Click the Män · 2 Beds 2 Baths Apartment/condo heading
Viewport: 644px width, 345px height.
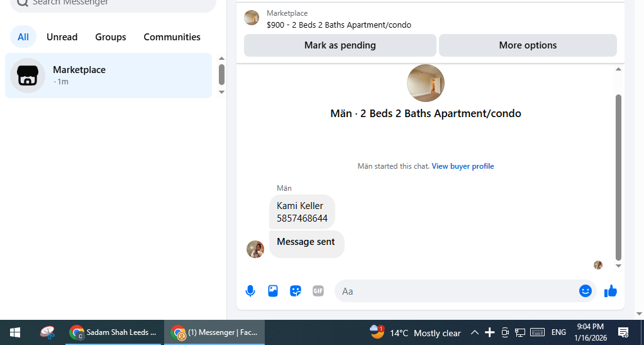(x=426, y=113)
